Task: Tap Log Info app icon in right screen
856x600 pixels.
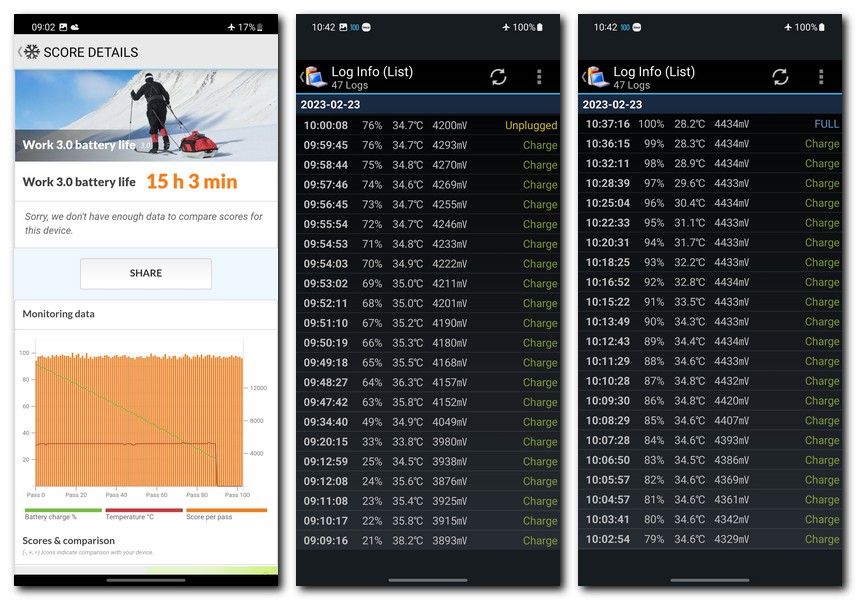Action: [x=597, y=77]
